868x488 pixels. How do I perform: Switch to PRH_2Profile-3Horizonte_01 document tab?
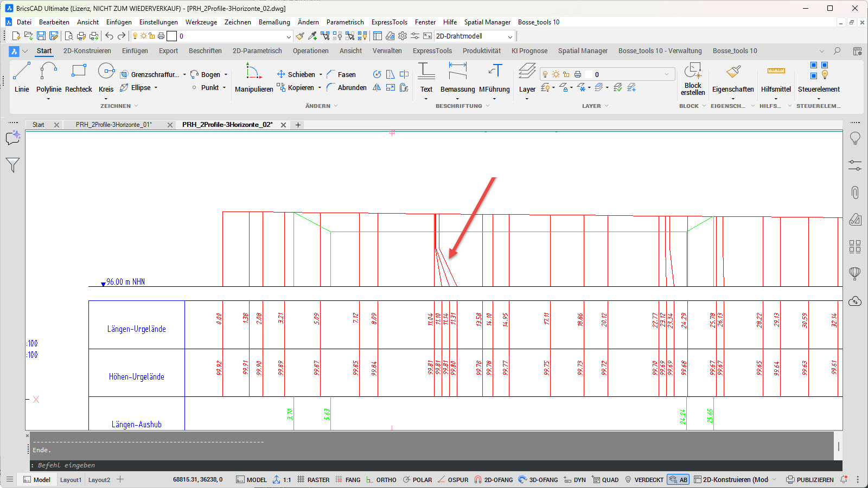pyautogui.click(x=114, y=125)
